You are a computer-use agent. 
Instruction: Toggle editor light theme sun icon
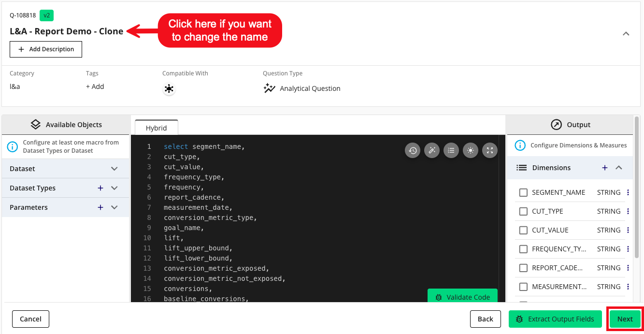[471, 150]
